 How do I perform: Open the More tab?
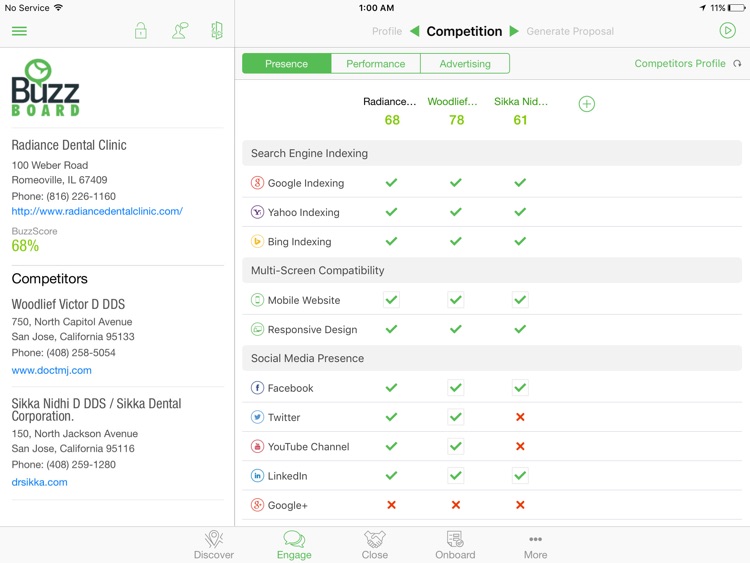tap(535, 545)
